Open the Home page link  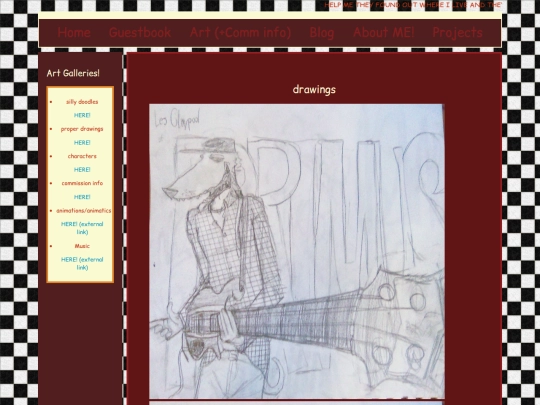tap(74, 33)
